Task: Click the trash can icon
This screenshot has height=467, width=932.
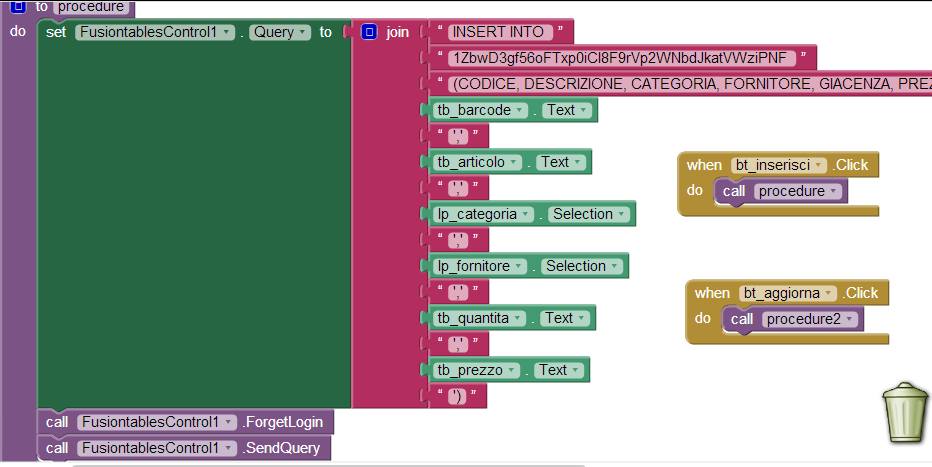Action: click(x=905, y=412)
